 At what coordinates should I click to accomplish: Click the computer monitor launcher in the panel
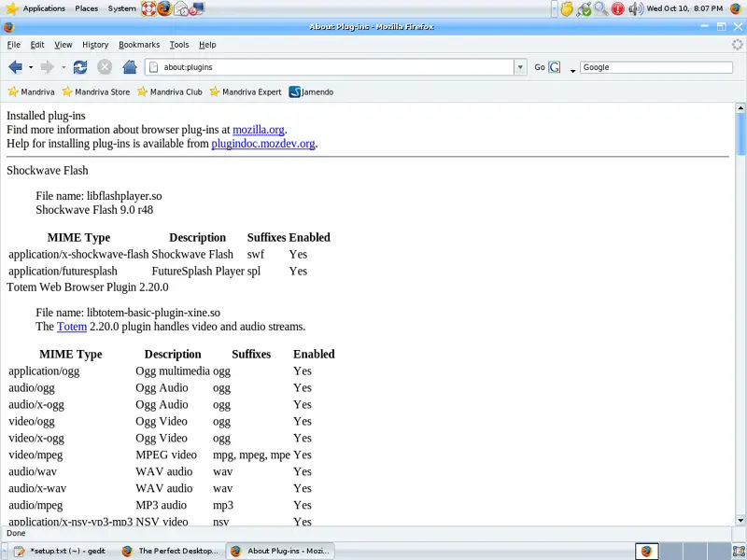(197, 8)
